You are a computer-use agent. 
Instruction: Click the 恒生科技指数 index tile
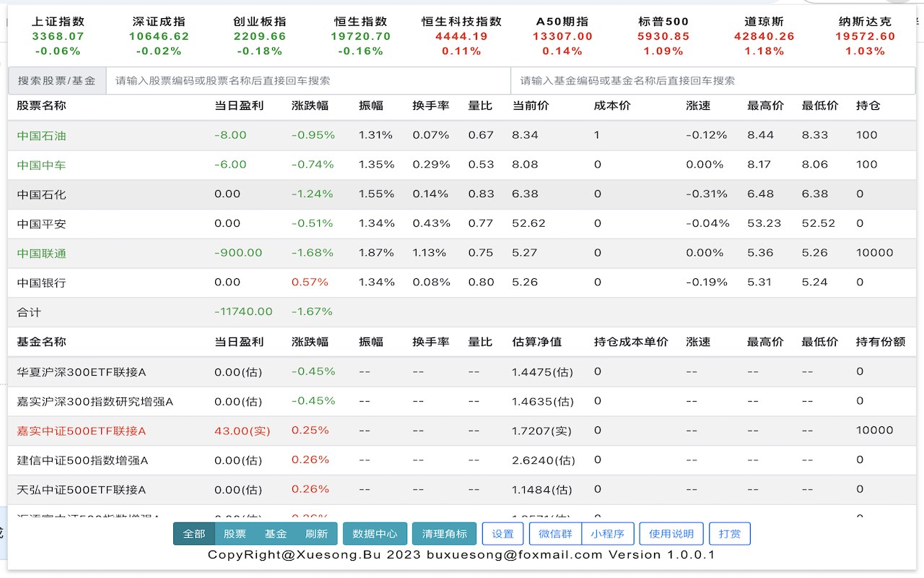pyautogui.click(x=461, y=36)
